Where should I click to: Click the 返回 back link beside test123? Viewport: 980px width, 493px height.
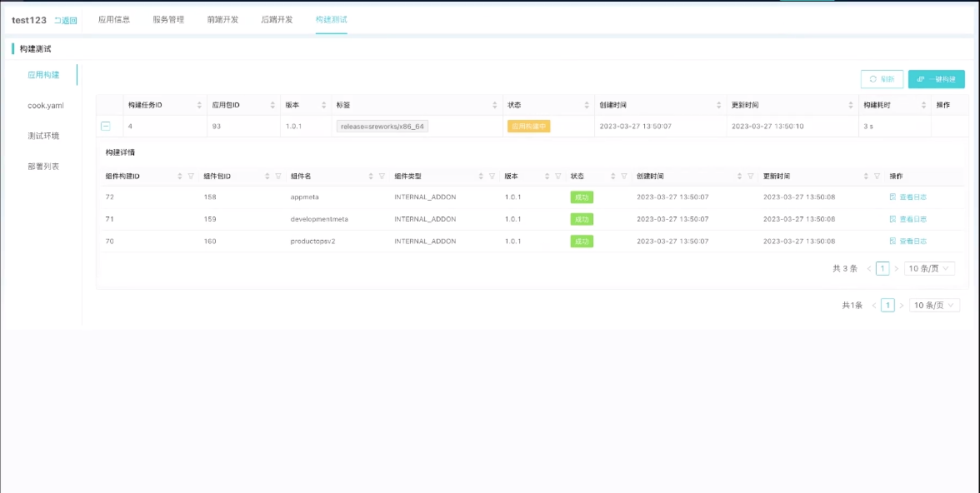[x=66, y=20]
